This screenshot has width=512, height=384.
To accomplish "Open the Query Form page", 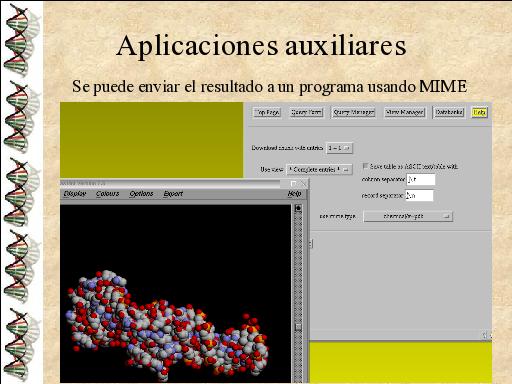I will (x=306, y=112).
